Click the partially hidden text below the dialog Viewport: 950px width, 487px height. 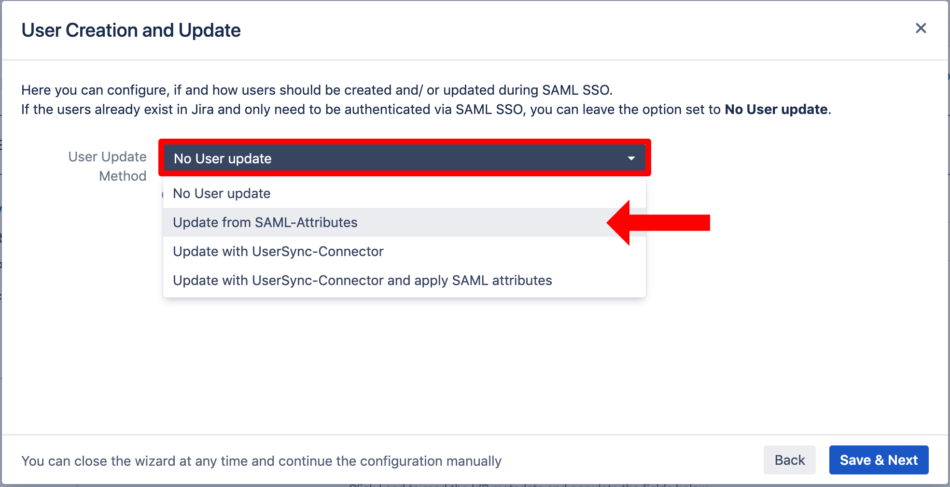coord(527,485)
